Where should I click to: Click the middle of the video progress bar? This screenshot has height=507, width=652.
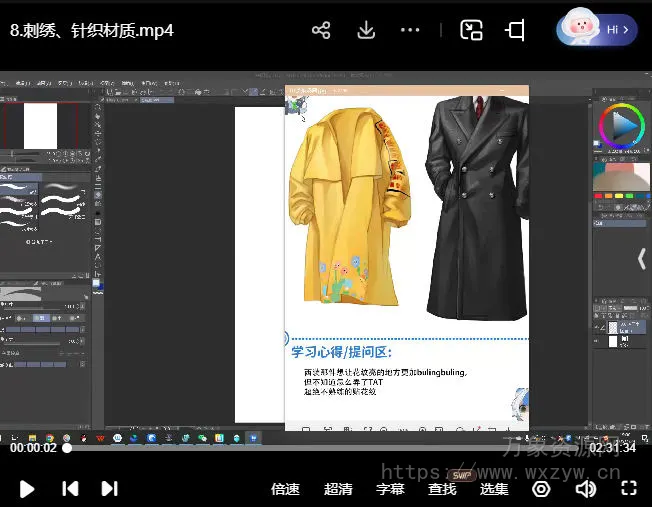pos(326,448)
